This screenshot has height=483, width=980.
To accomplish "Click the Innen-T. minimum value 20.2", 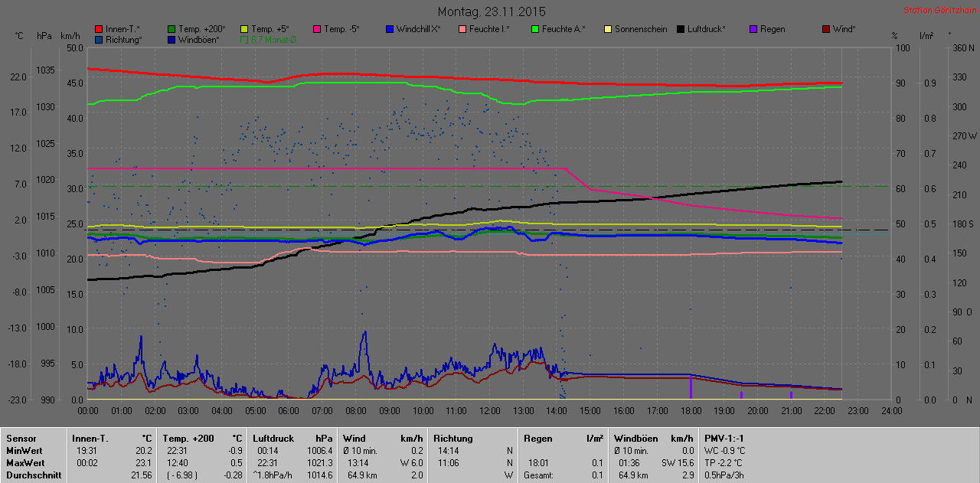I will [144, 451].
